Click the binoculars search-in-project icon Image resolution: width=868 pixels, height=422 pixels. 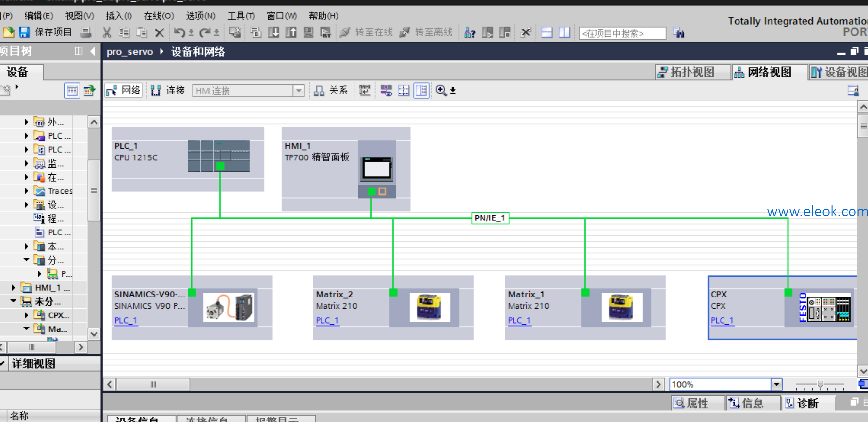pos(679,33)
